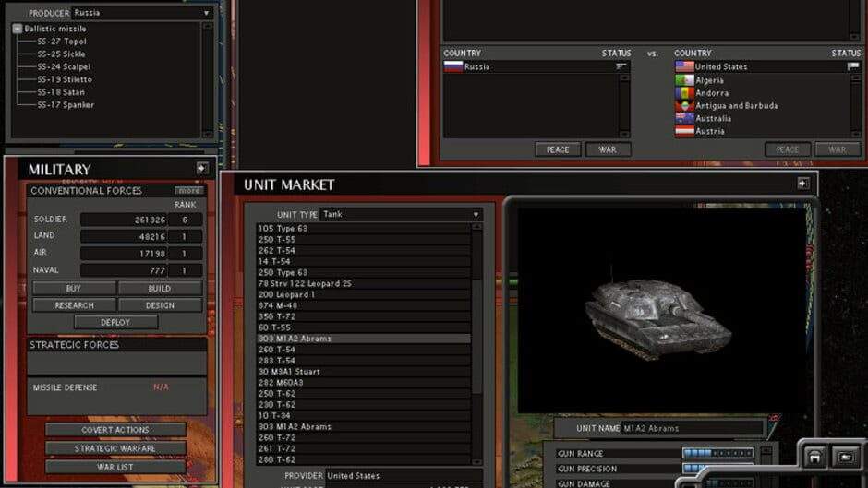
Task: Click the United States flag icon
Action: click(684, 67)
